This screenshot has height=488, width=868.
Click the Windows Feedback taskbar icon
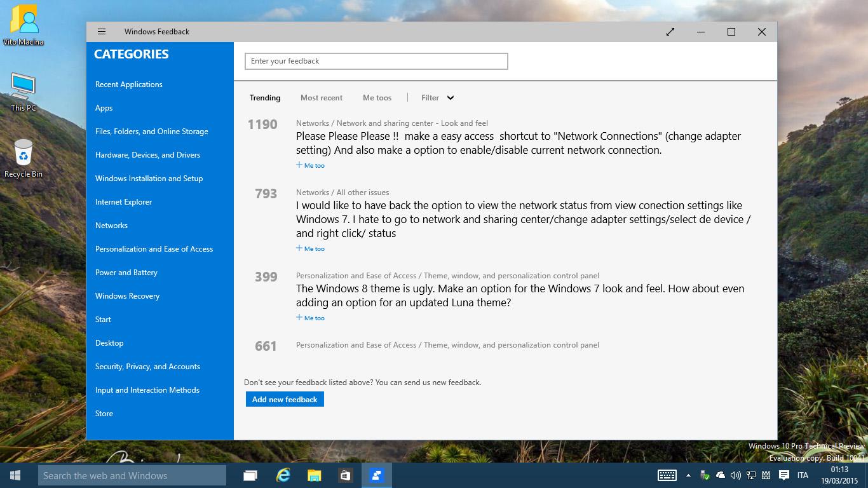[x=377, y=475]
